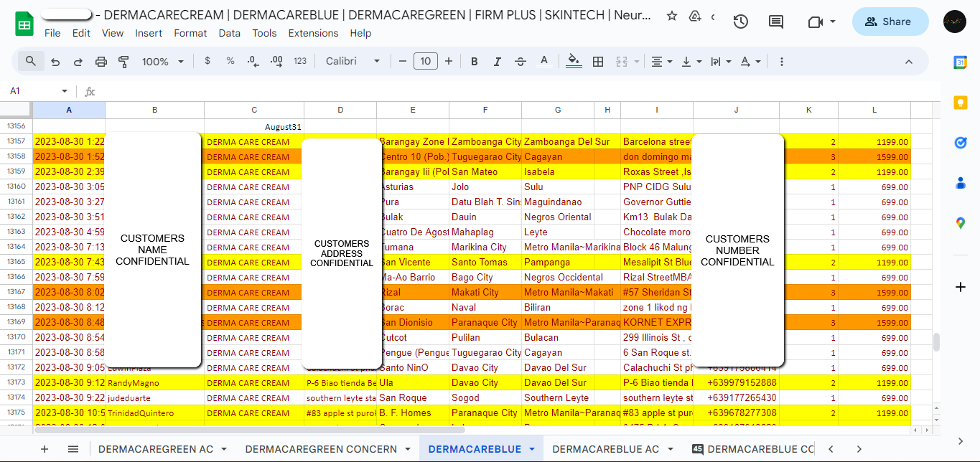Open the fill color picker
The image size is (980, 462).
574,62
